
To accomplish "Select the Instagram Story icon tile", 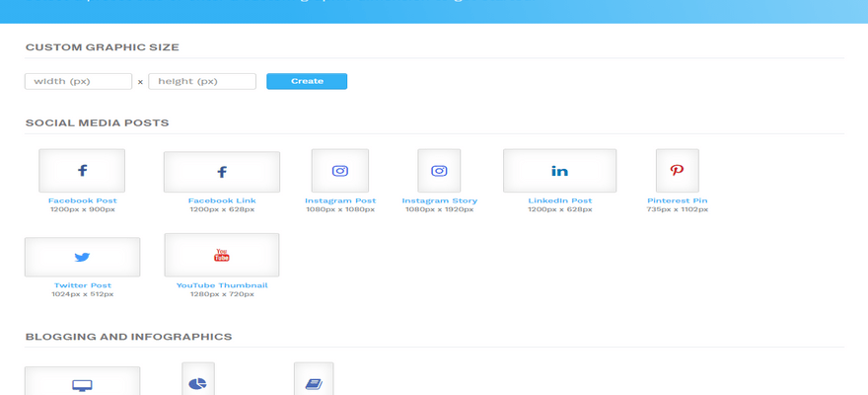I will click(x=439, y=171).
